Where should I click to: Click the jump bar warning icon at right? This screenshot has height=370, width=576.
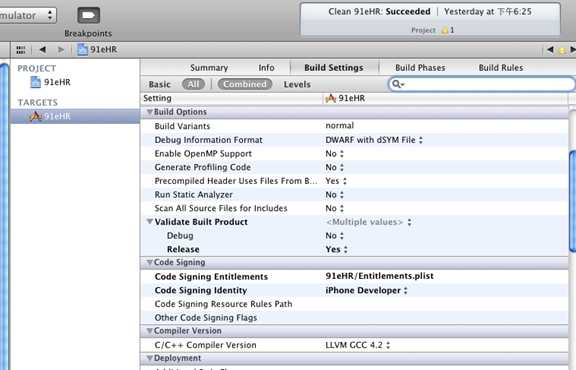click(x=562, y=50)
